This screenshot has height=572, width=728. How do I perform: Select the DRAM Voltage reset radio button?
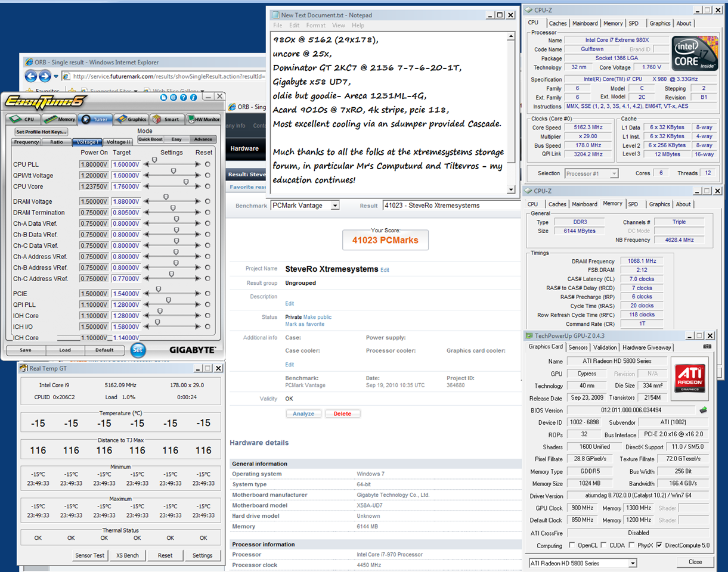point(207,201)
